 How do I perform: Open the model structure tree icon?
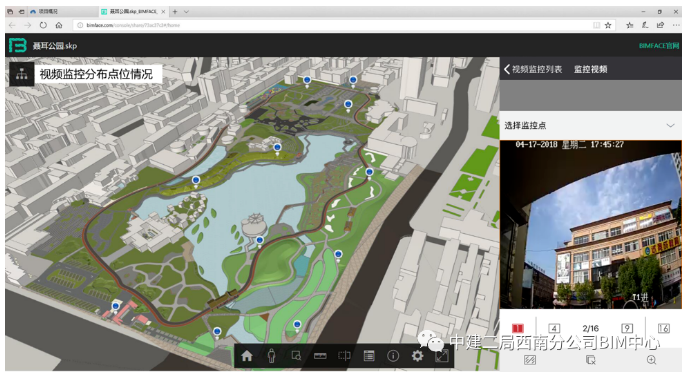(21, 74)
